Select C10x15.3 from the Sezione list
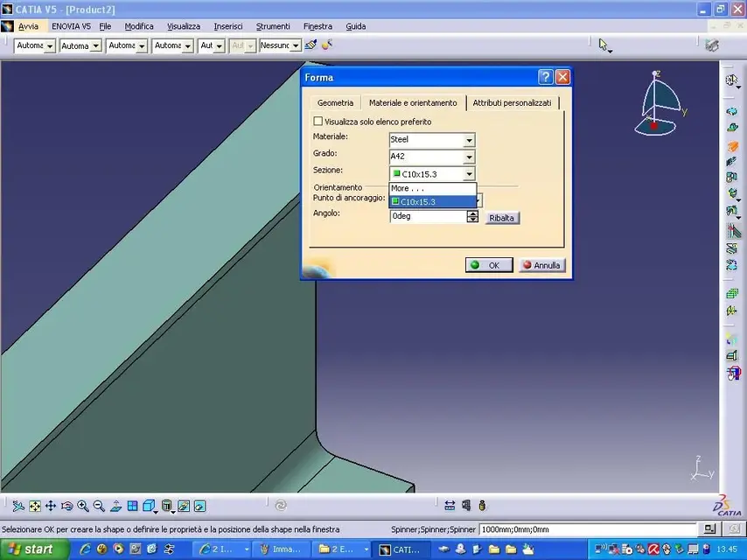This screenshot has width=747, height=560. point(433,201)
